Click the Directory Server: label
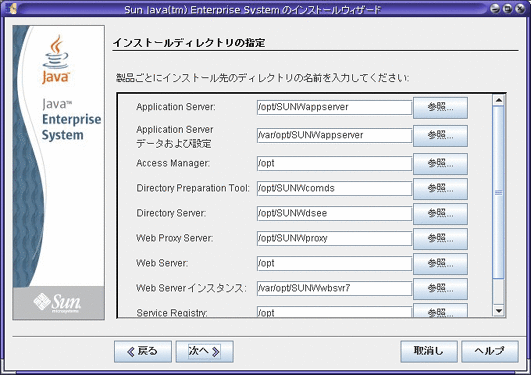The image size is (531, 375). pos(171,213)
